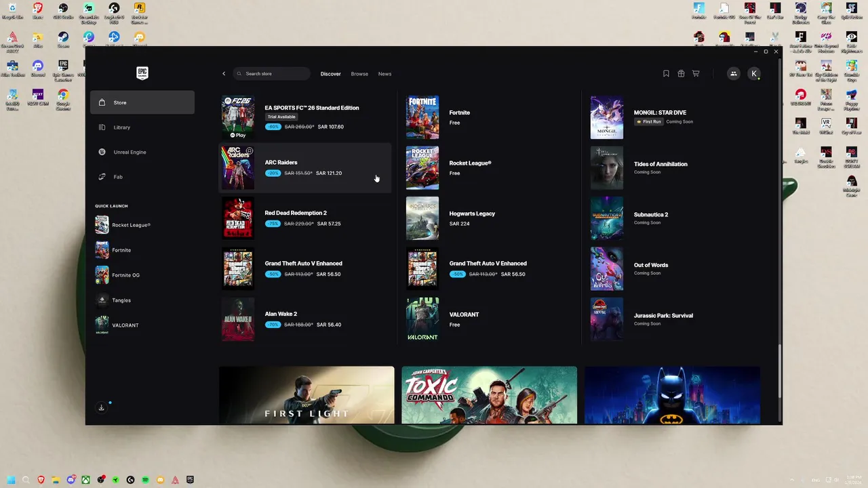Click the add-to-wishlist icon on ARC Raiders cover

click(x=250, y=151)
